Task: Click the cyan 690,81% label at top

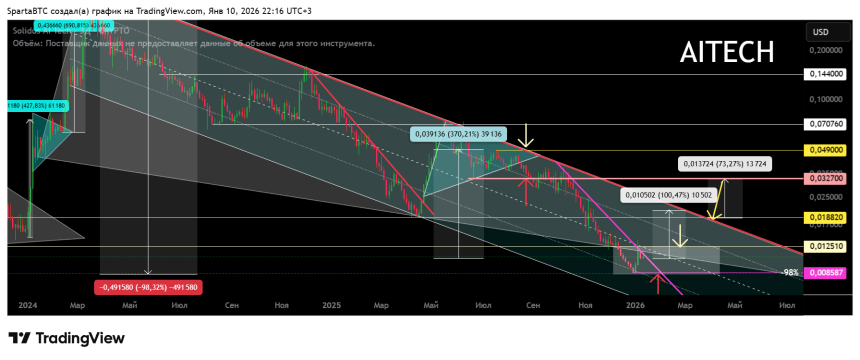Action: [x=73, y=25]
